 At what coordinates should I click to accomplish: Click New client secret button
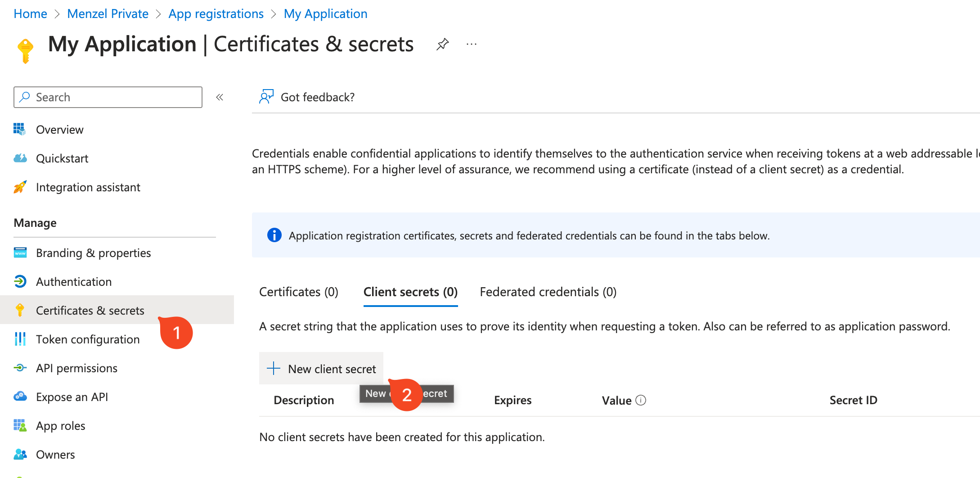click(322, 369)
